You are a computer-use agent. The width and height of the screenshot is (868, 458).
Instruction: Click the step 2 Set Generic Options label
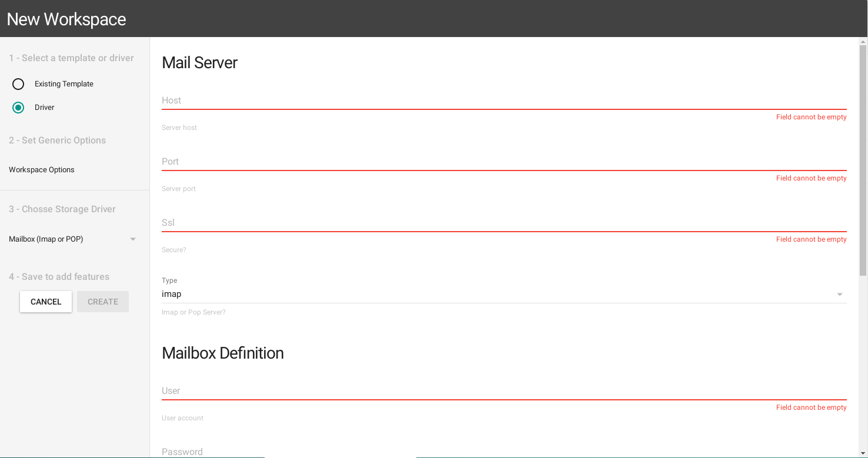57,141
